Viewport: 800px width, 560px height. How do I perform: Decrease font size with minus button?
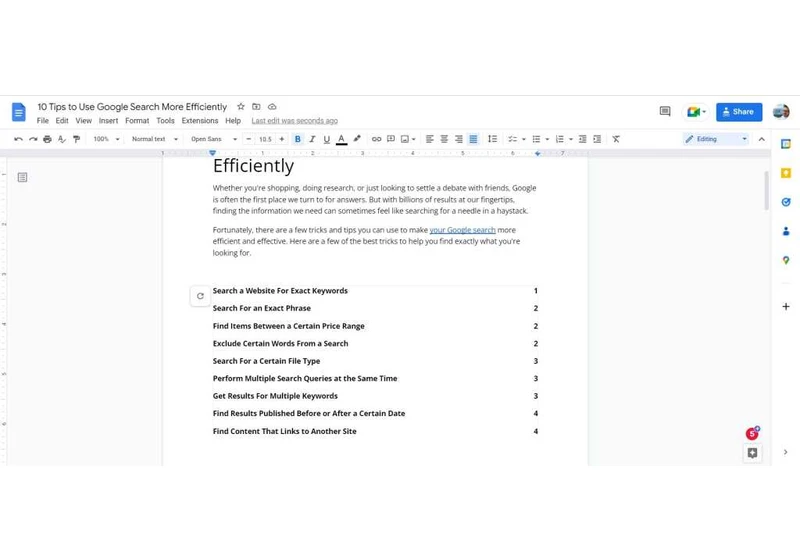248,139
